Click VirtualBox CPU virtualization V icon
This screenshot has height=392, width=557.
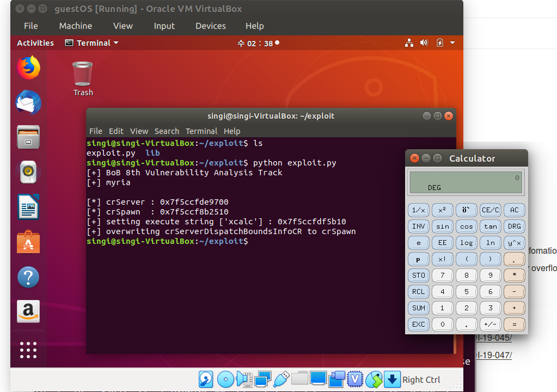pos(355,379)
